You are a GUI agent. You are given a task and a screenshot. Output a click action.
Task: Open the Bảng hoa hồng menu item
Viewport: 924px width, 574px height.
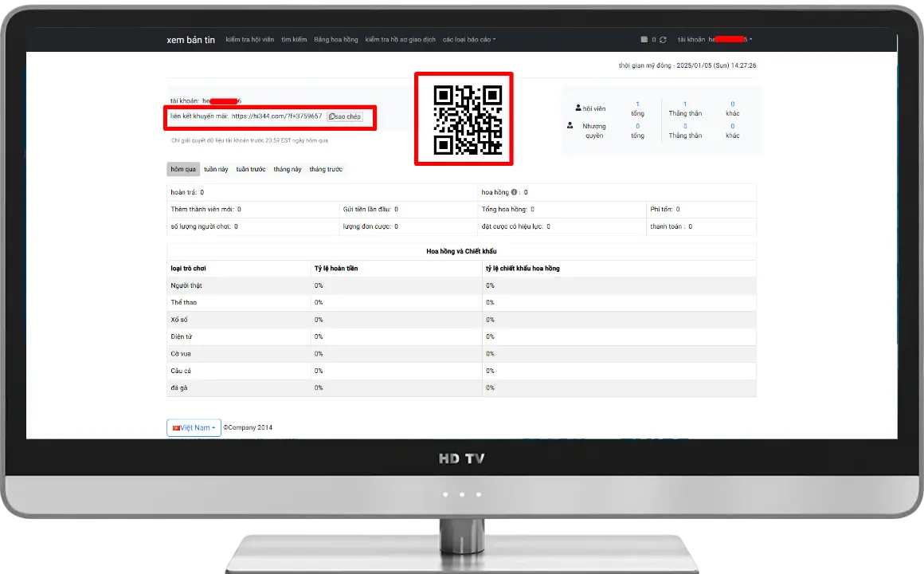coord(336,40)
